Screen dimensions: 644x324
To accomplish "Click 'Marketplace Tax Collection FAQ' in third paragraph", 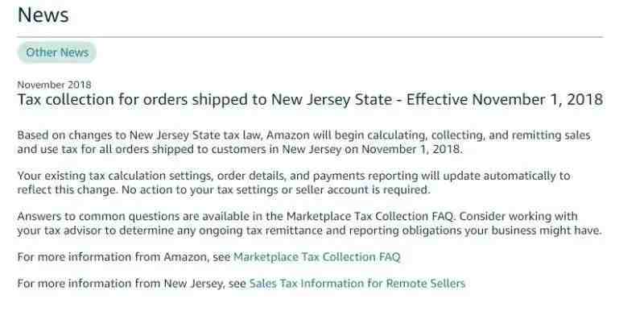I will pos(370,216).
